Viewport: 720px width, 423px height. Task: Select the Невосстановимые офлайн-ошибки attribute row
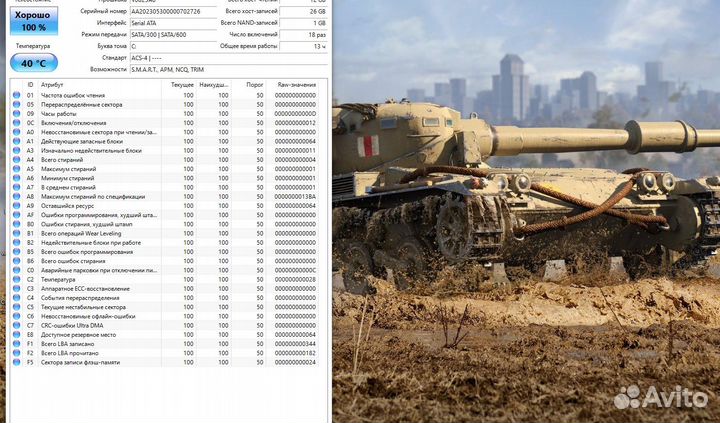(x=165, y=316)
